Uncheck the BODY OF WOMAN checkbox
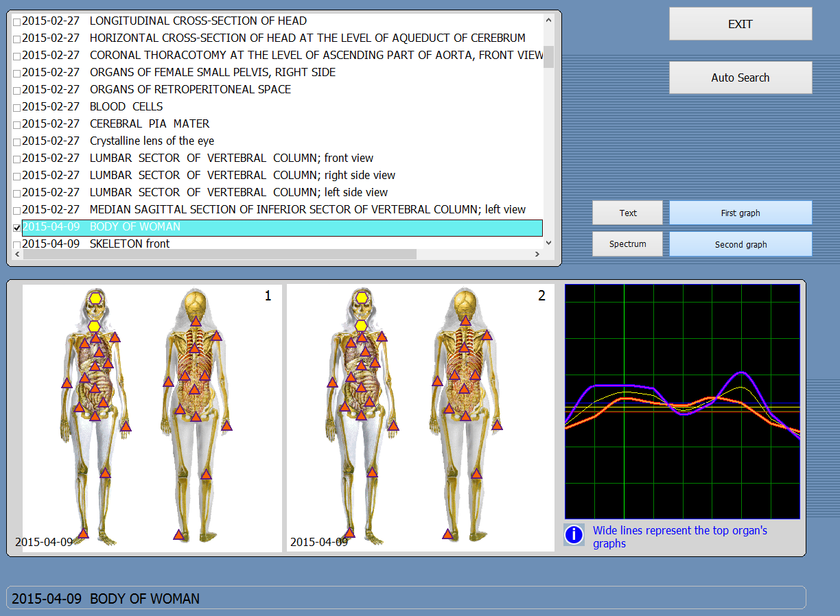Viewport: 840px width, 616px height. (17, 228)
